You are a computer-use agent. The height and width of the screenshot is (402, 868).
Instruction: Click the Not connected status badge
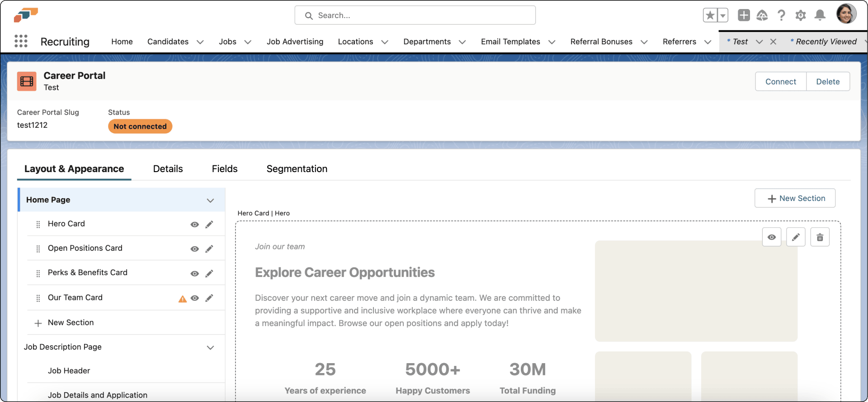[x=140, y=126]
